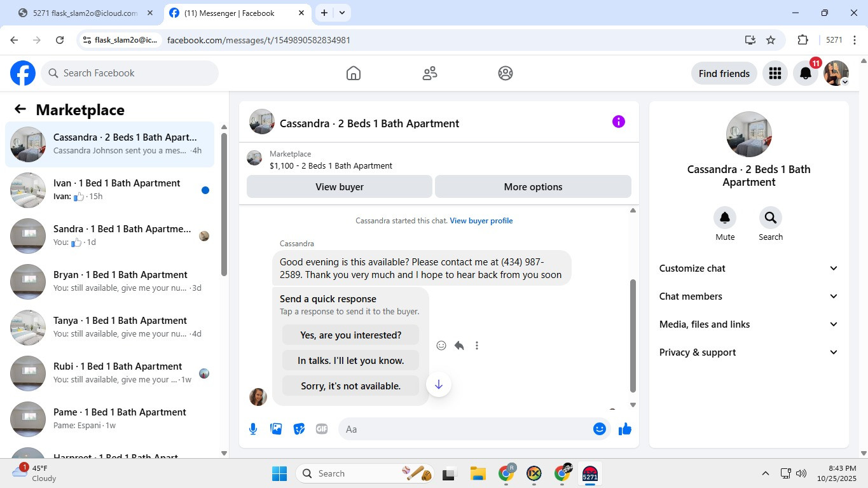Image resolution: width=868 pixels, height=488 pixels.
Task: Open notifications bell with 11 badge
Action: [x=806, y=73]
